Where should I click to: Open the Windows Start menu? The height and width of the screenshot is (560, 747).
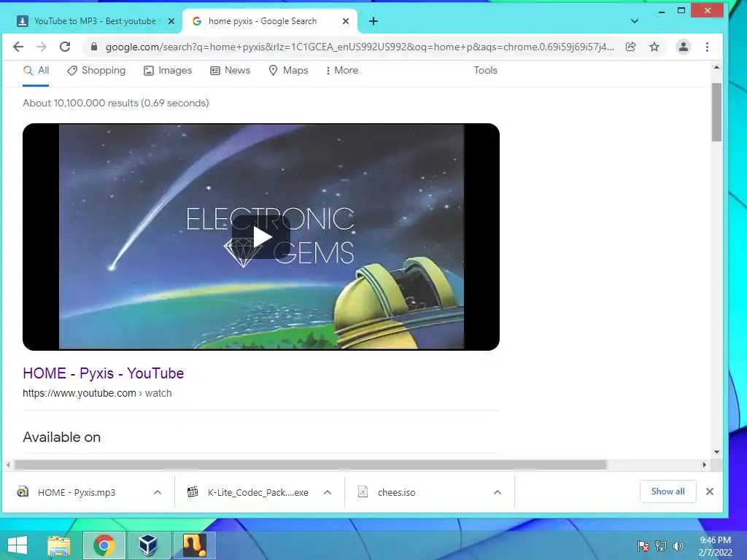click(18, 545)
